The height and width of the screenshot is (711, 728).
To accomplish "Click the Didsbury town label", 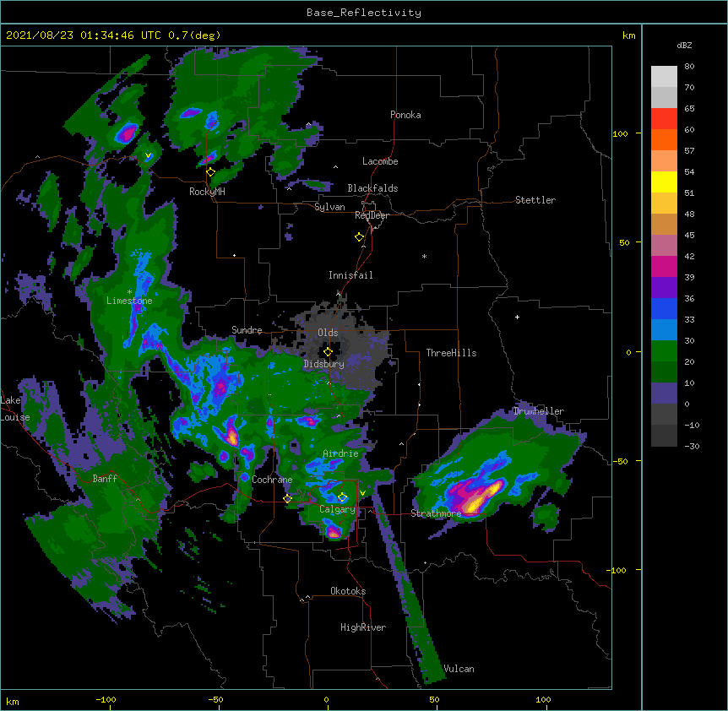I will pyautogui.click(x=323, y=364).
